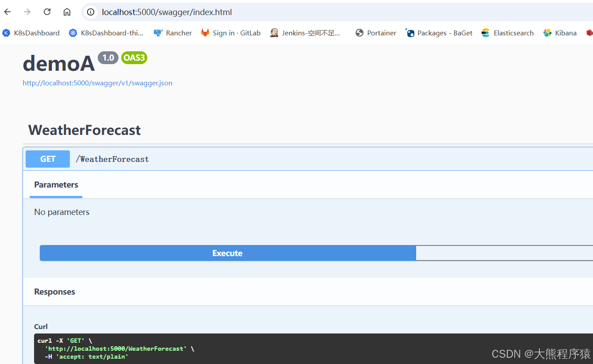Collapse the WeatherForecast tag section
This screenshot has height=364, width=593.
pyautogui.click(x=84, y=130)
